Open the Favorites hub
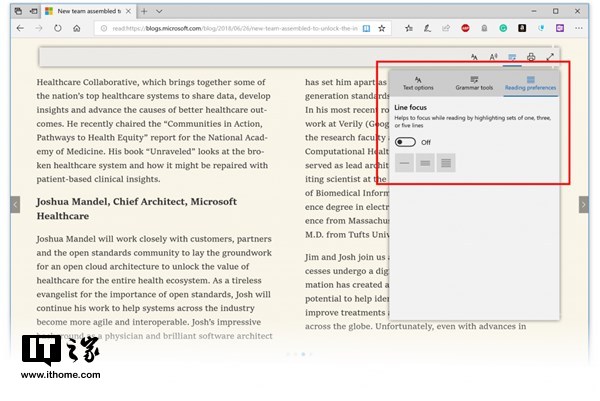 (409, 28)
